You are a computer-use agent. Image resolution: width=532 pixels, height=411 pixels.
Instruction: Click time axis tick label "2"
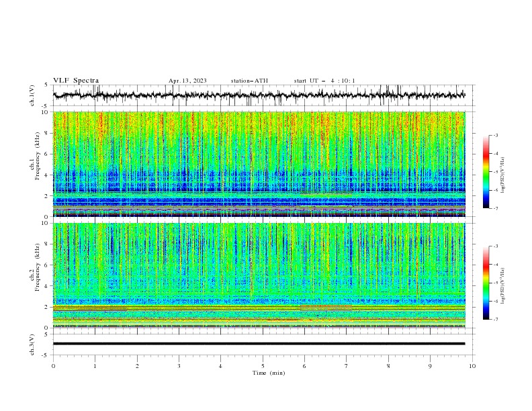coord(137,366)
